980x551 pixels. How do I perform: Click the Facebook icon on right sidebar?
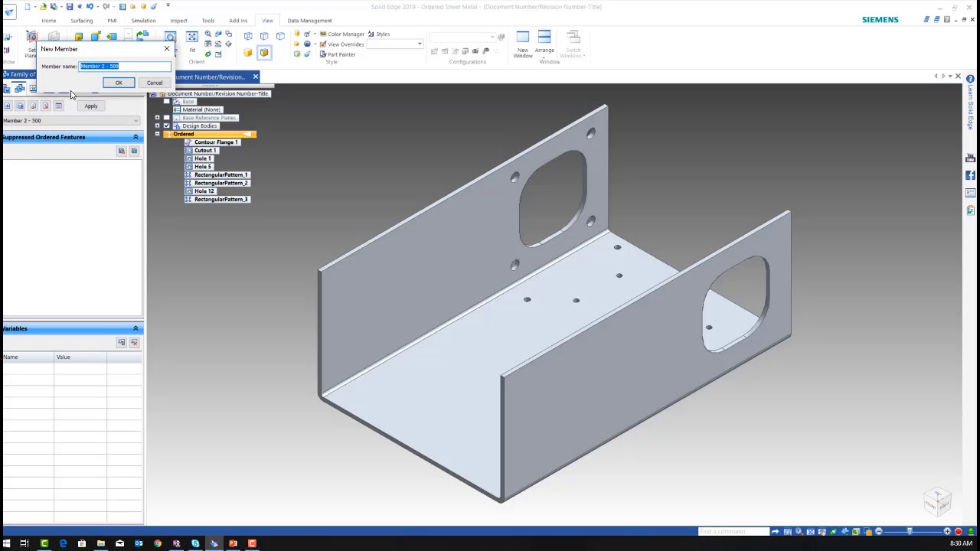click(970, 175)
